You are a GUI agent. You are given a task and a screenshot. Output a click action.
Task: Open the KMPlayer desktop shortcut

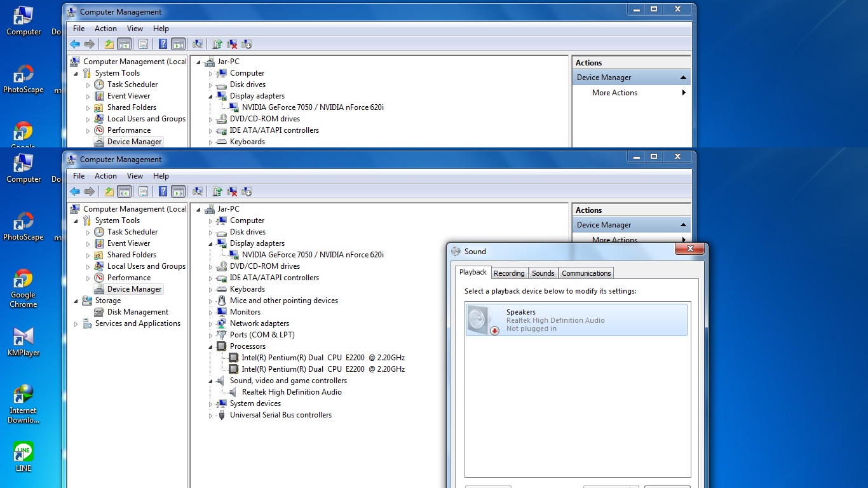[x=24, y=341]
